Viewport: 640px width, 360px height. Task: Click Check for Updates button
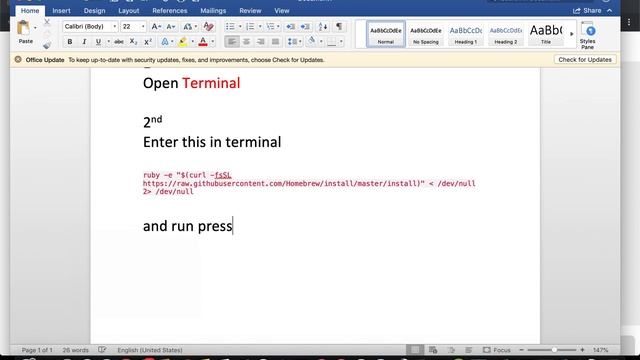point(585,60)
